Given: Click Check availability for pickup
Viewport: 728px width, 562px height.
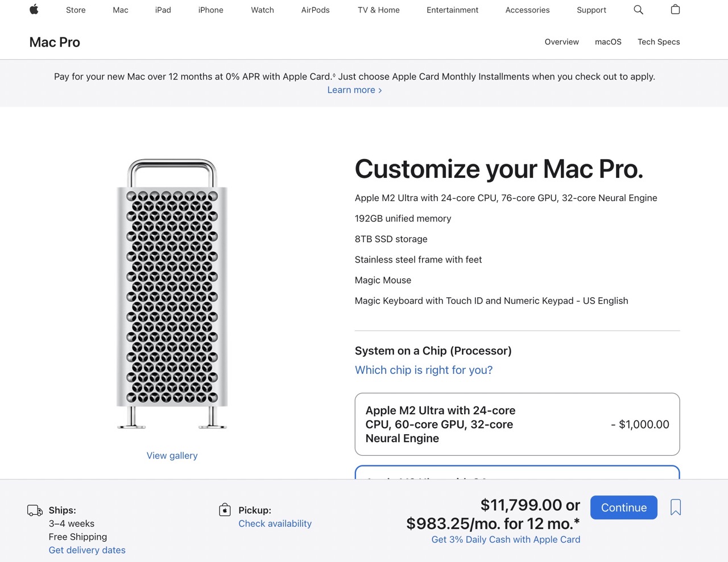Looking at the screenshot, I should (x=275, y=523).
